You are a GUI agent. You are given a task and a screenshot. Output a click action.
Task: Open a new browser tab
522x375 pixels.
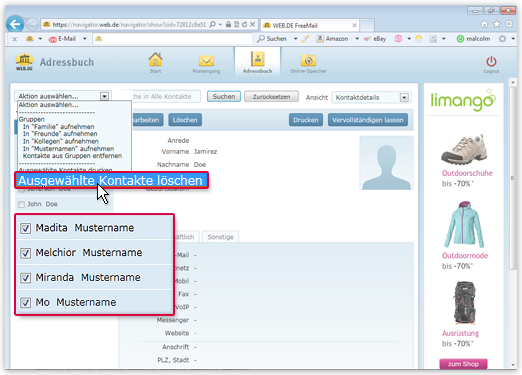pyautogui.click(x=367, y=25)
